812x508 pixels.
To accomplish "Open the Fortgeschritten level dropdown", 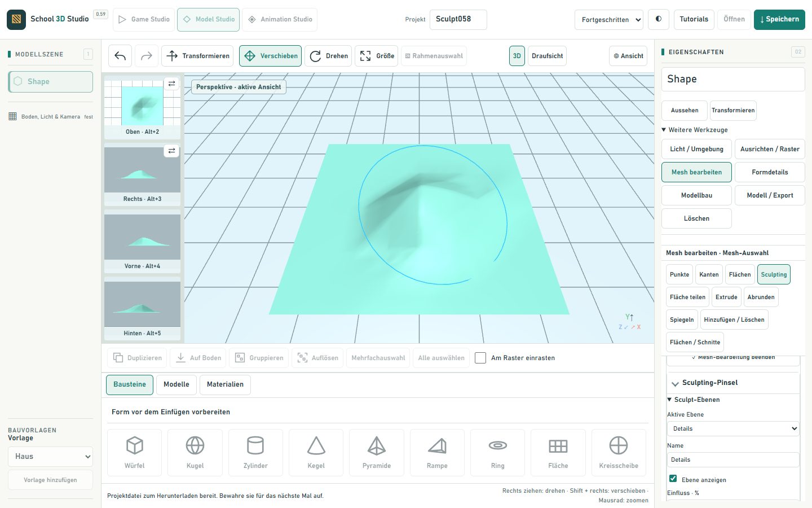I will (x=609, y=19).
